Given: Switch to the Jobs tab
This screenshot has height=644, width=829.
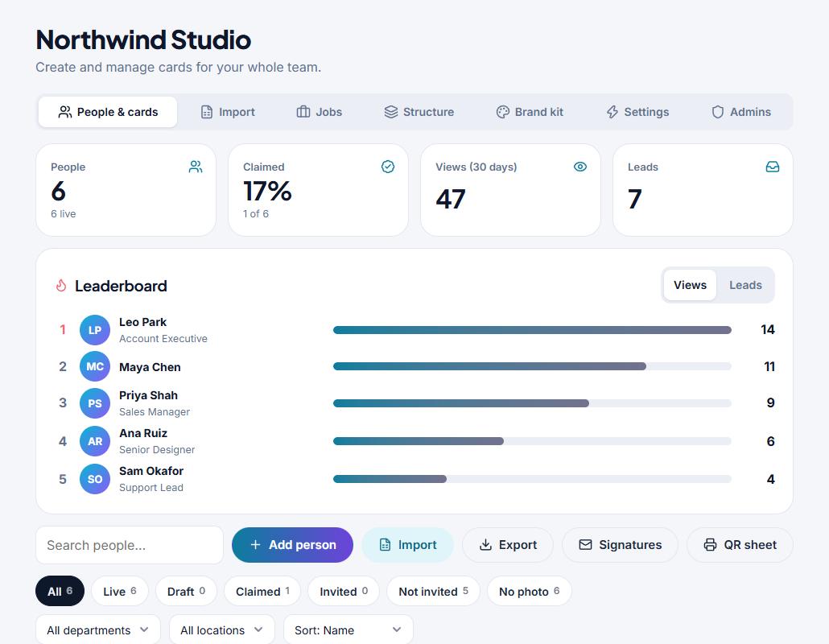Looking at the screenshot, I should click(x=320, y=112).
